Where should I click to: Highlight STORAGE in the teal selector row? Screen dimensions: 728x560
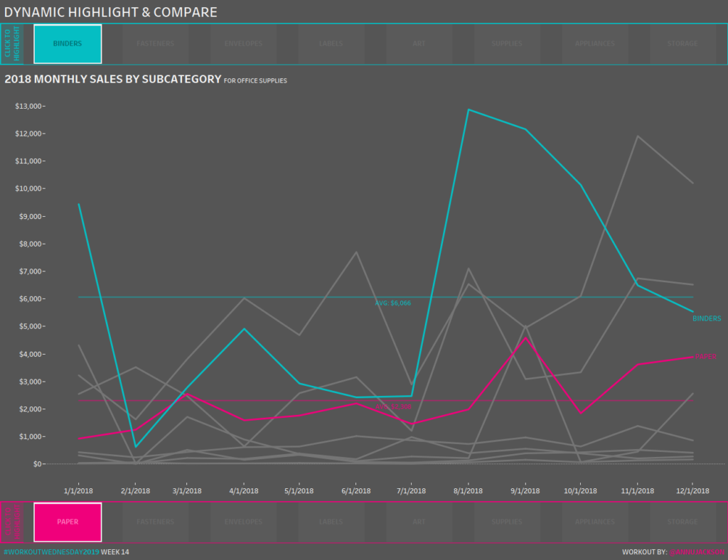click(x=682, y=44)
